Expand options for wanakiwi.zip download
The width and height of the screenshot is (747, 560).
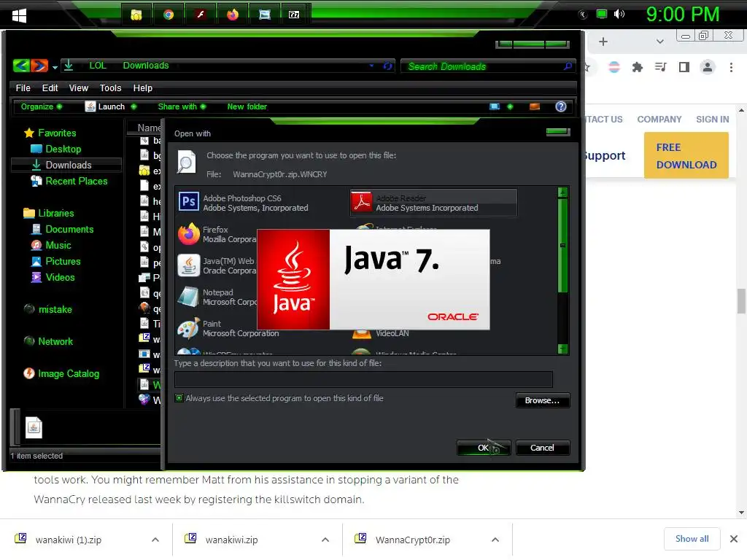click(x=325, y=540)
